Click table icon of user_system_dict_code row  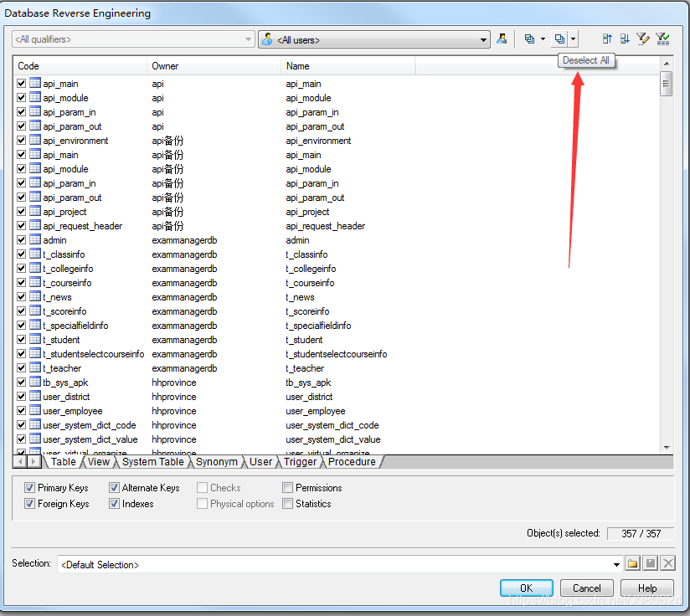[x=35, y=424]
